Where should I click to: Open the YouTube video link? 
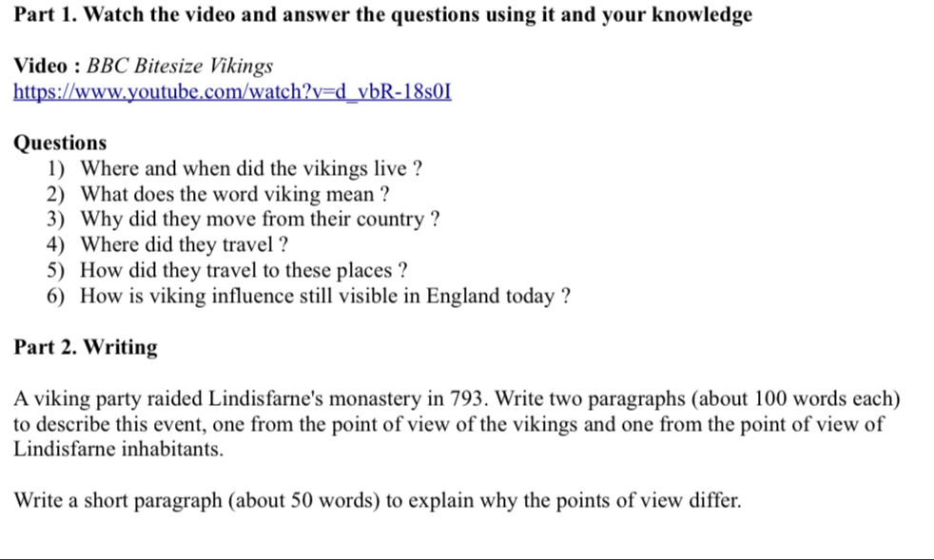(232, 92)
